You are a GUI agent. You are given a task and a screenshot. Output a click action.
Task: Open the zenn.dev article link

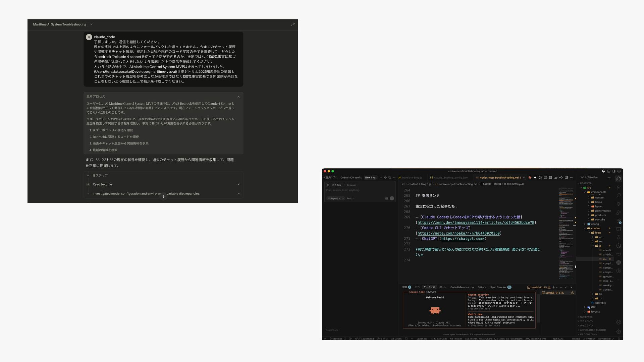[476, 223]
